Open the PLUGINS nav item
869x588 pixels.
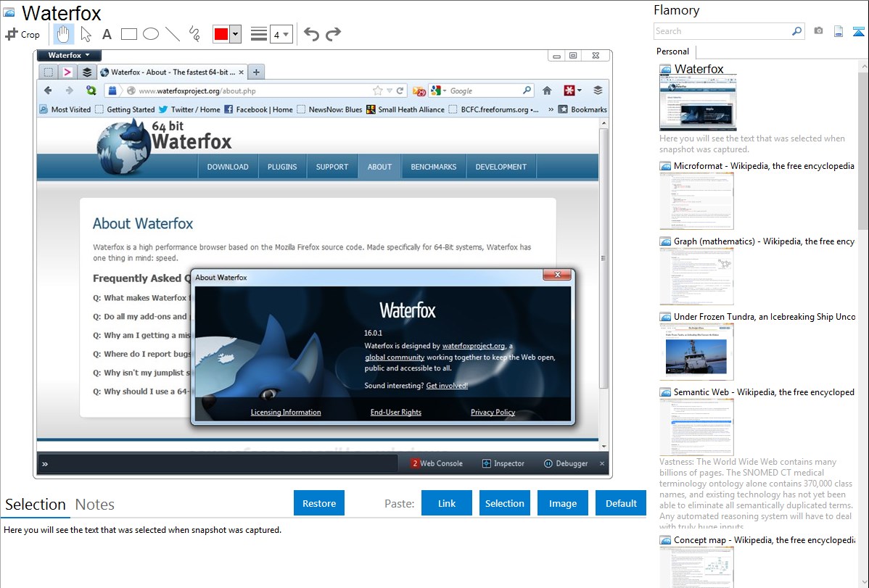(x=282, y=167)
